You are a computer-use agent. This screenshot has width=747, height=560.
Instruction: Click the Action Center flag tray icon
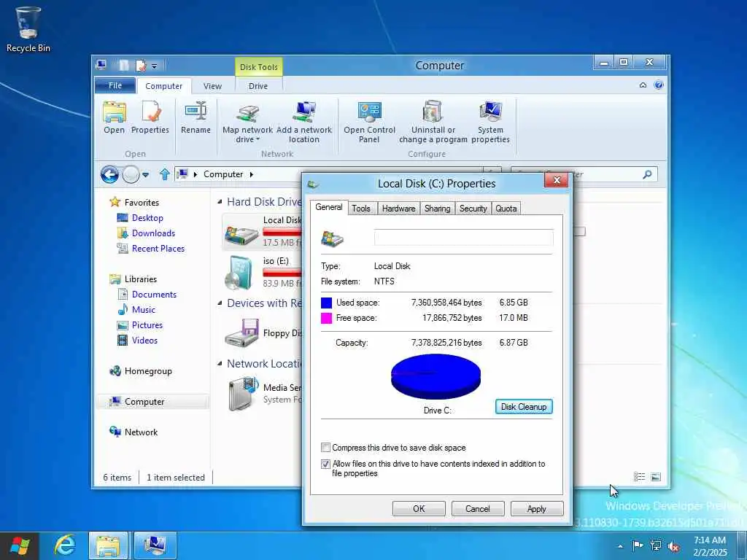coord(638,545)
